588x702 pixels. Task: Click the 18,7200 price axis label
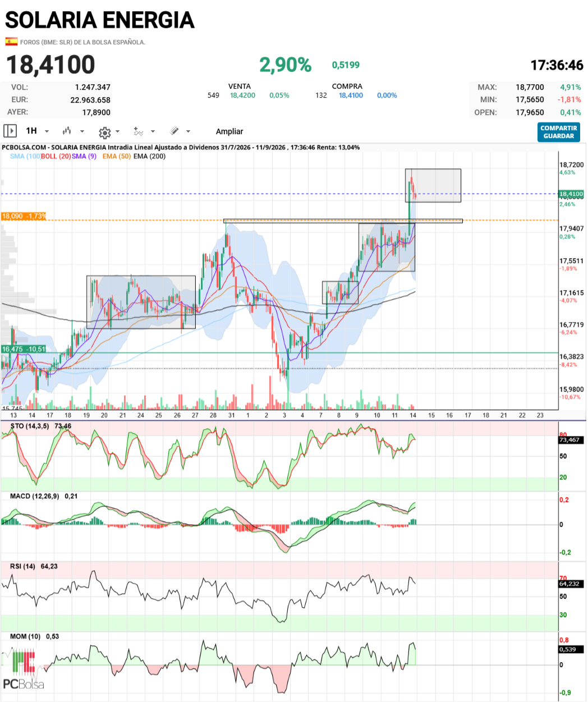pos(571,165)
